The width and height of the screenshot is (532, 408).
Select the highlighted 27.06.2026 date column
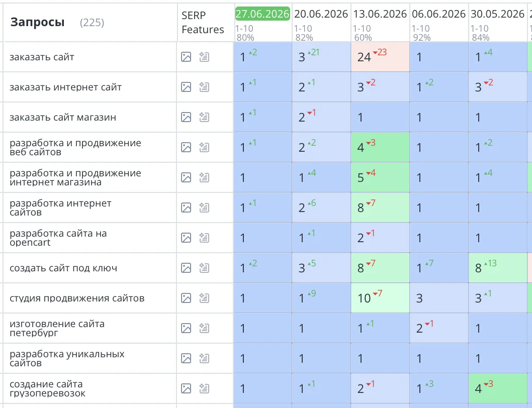(262, 14)
